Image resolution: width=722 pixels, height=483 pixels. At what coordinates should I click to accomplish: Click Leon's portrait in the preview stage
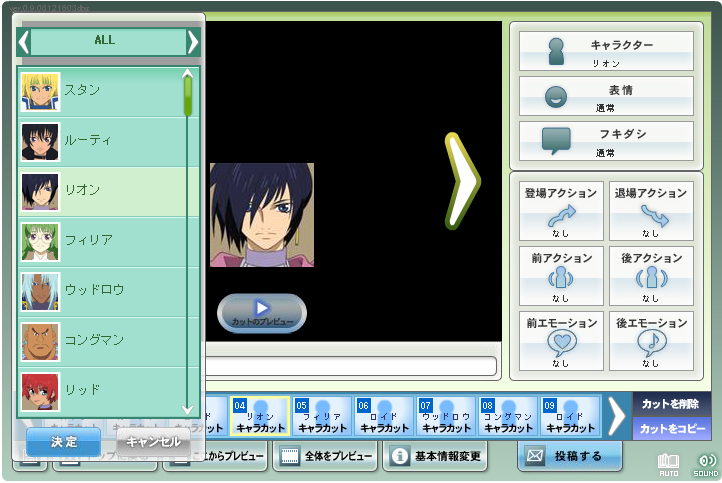pyautogui.click(x=262, y=215)
